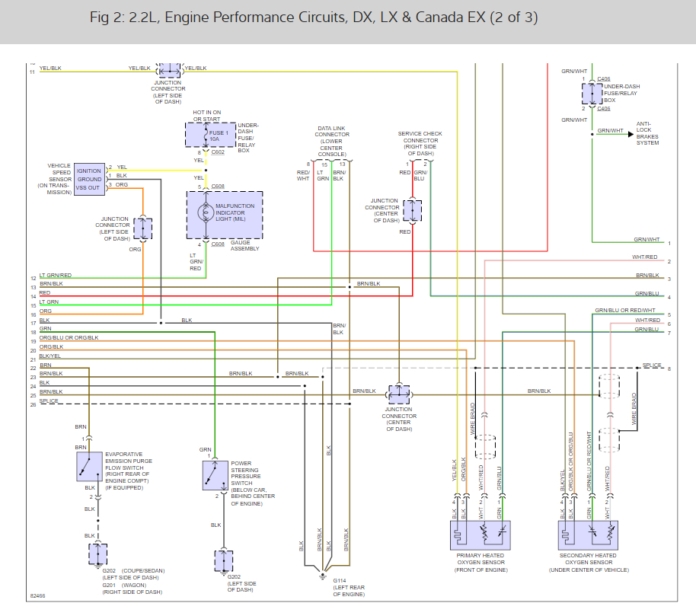Screen dimensions: 696x616
Task: Click the 'ORG/BLU OR ORG/BLK' wire label
Action: tap(69, 338)
